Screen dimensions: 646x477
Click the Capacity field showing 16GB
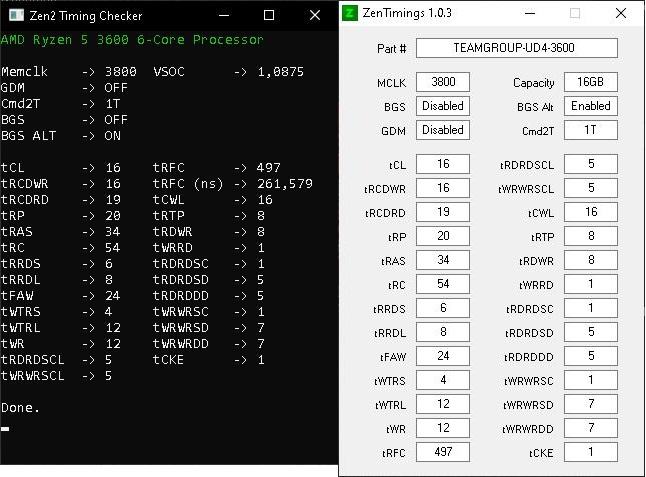click(591, 82)
